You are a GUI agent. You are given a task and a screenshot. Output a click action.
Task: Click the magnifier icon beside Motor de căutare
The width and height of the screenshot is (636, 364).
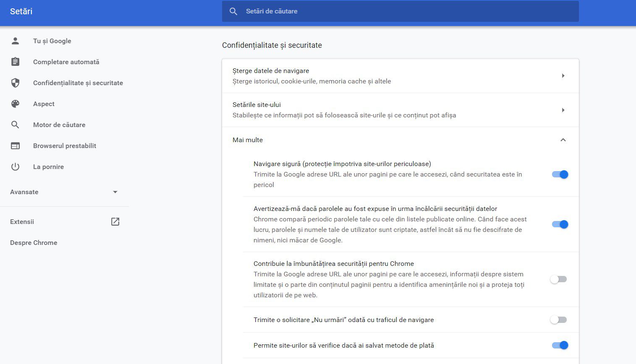[x=15, y=125]
